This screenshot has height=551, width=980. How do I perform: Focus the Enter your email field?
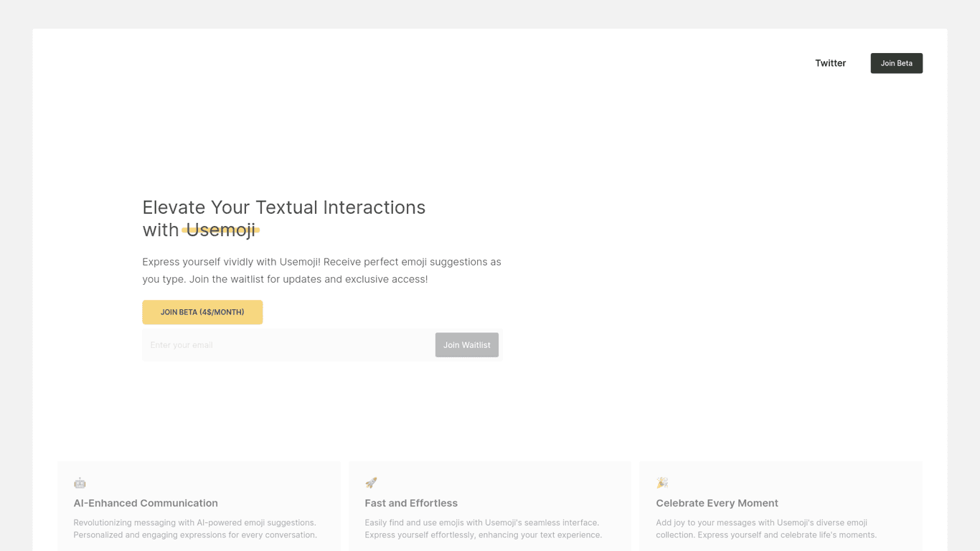(x=288, y=345)
